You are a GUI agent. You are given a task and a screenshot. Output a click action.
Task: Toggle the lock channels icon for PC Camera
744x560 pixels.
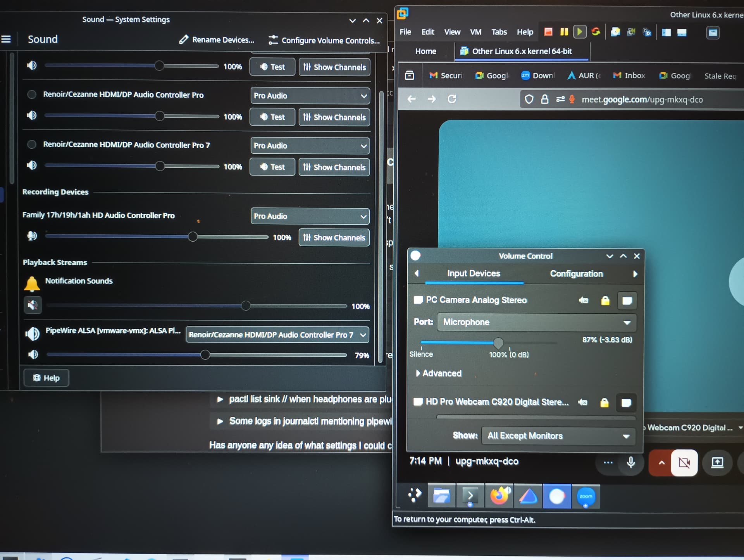605,301
